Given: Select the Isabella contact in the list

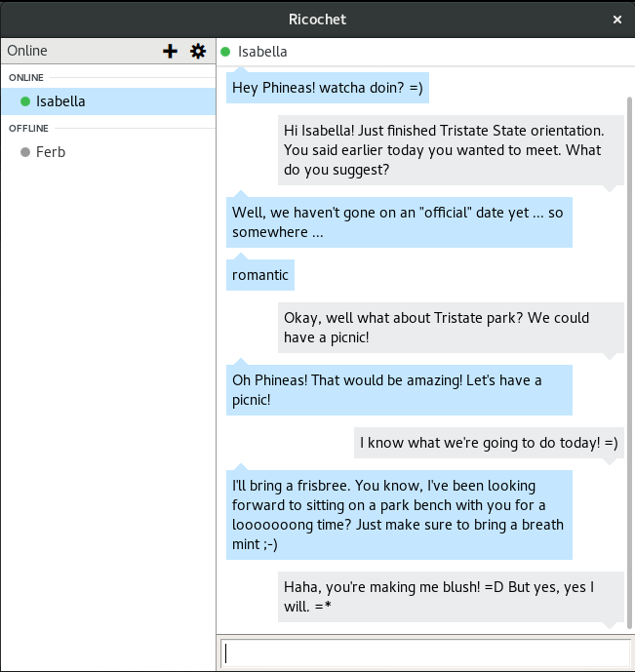Looking at the screenshot, I should coord(108,101).
